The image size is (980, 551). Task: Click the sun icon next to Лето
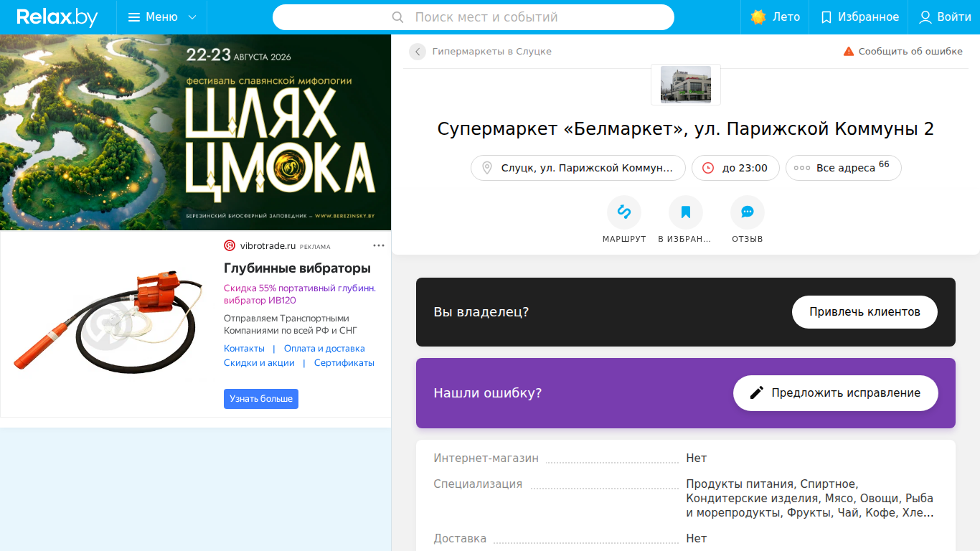tap(758, 17)
